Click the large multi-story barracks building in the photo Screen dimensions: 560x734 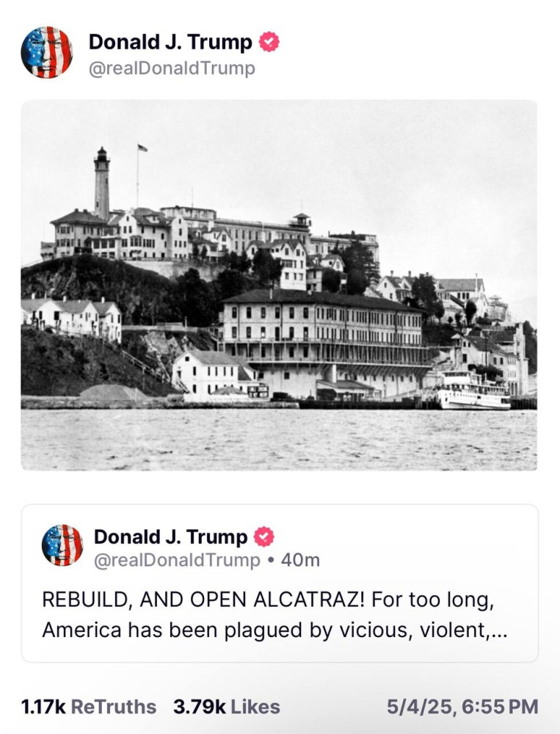tap(324, 342)
